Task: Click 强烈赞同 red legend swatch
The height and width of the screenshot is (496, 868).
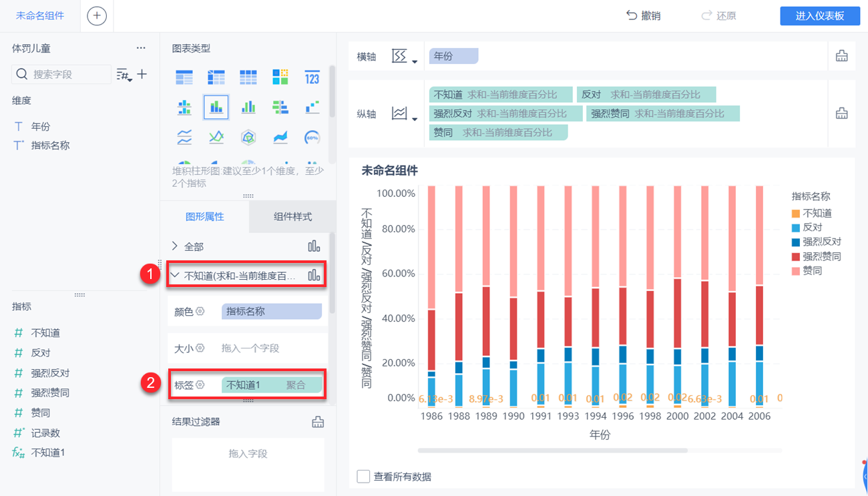Action: (x=795, y=256)
